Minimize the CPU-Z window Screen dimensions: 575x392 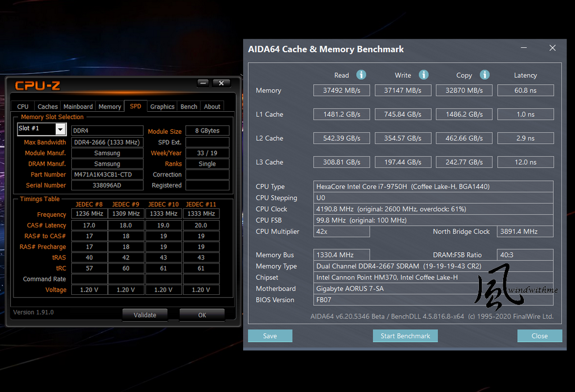[203, 83]
